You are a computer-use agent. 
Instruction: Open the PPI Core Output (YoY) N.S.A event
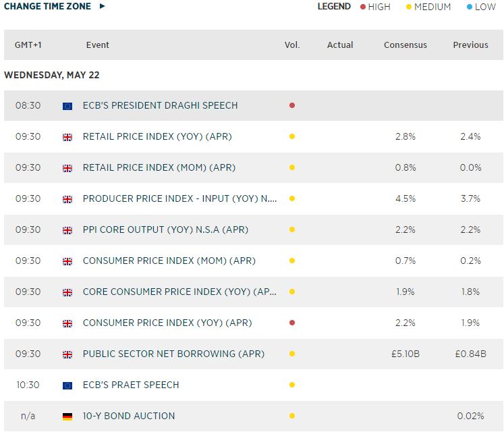[165, 230]
